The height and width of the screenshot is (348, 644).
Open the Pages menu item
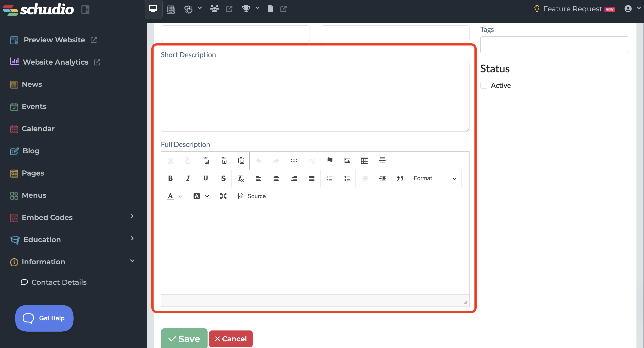(x=33, y=173)
